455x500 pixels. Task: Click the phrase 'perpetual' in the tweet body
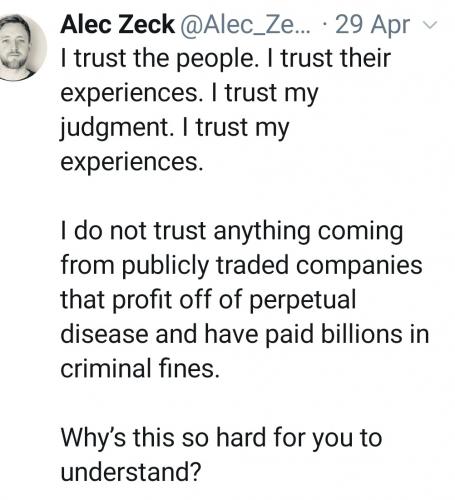tap(303, 300)
